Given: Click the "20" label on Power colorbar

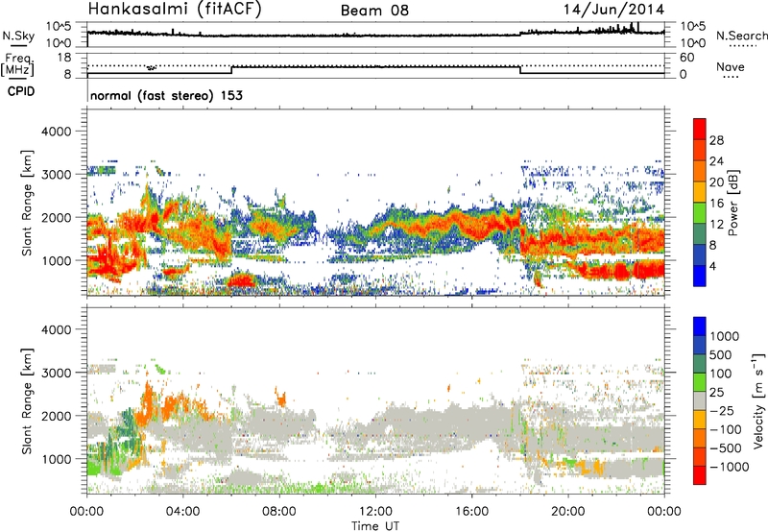Looking at the screenshot, I should pos(716,182).
